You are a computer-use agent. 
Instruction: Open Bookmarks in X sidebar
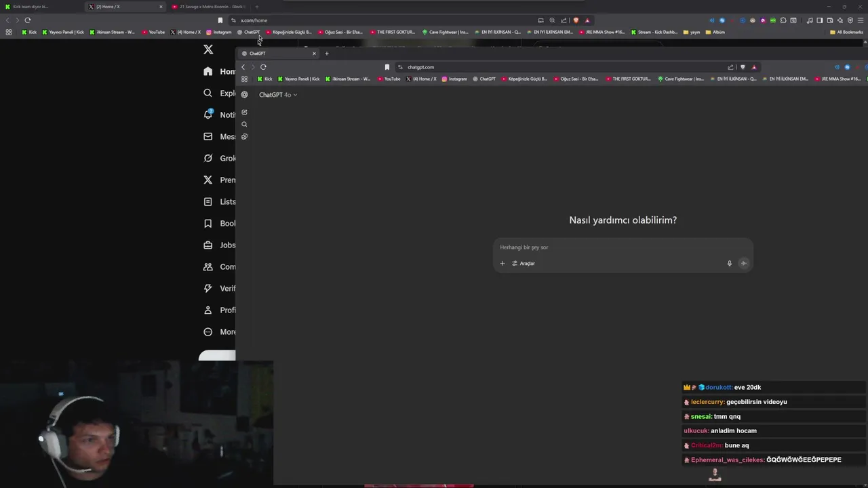point(219,223)
